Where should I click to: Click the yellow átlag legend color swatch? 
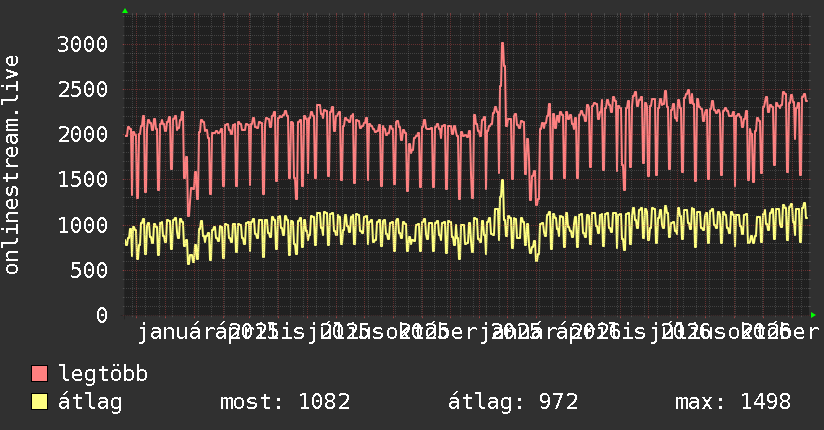pos(39,402)
